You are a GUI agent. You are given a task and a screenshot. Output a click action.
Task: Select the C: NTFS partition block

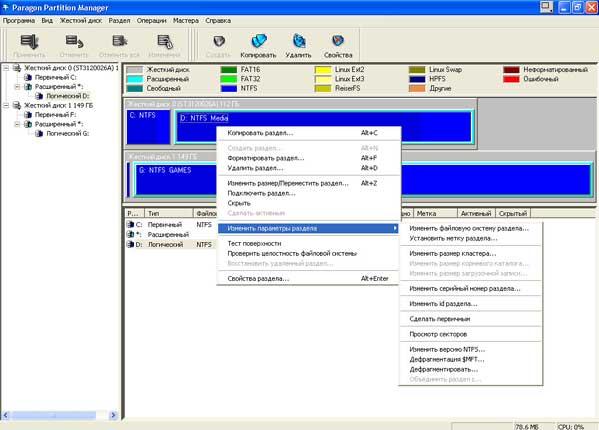(148, 127)
